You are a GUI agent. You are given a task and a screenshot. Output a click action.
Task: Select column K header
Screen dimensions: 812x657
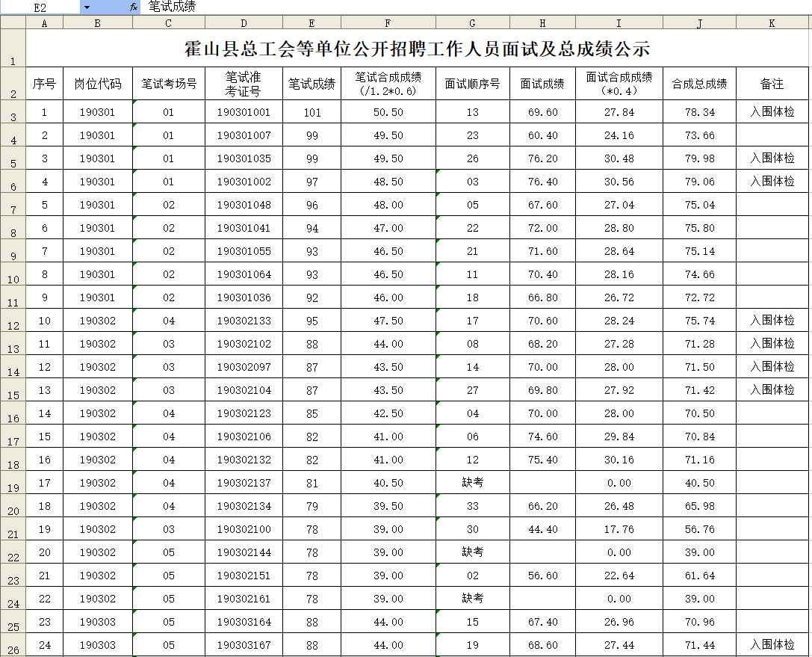[772, 23]
